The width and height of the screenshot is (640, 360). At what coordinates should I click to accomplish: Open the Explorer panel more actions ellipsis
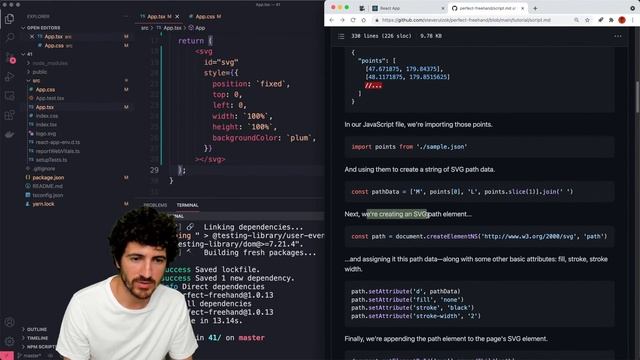pos(126,17)
